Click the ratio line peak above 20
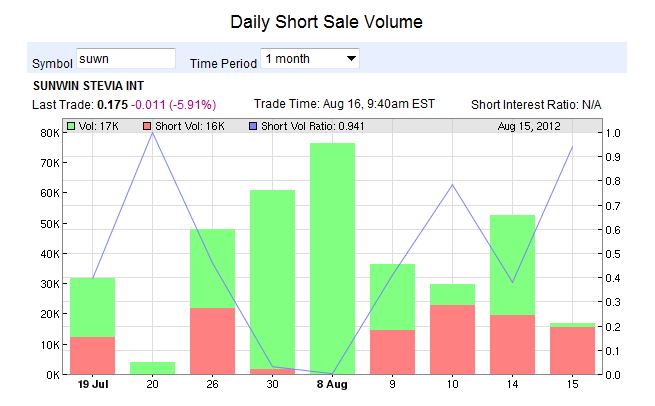 tap(152, 133)
